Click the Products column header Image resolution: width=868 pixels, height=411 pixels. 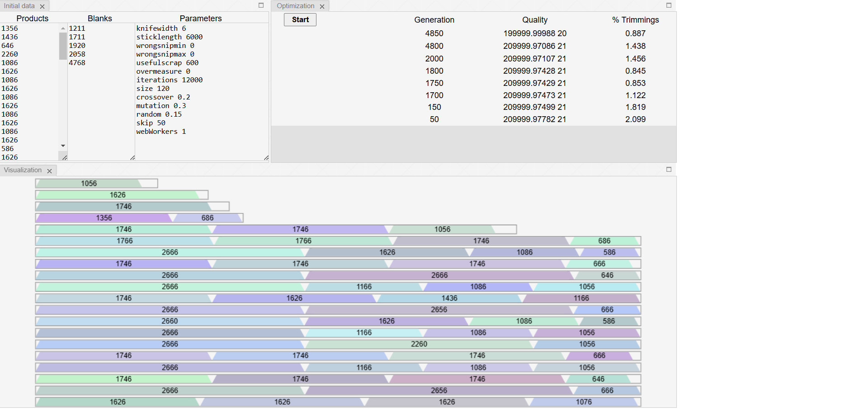click(x=33, y=19)
